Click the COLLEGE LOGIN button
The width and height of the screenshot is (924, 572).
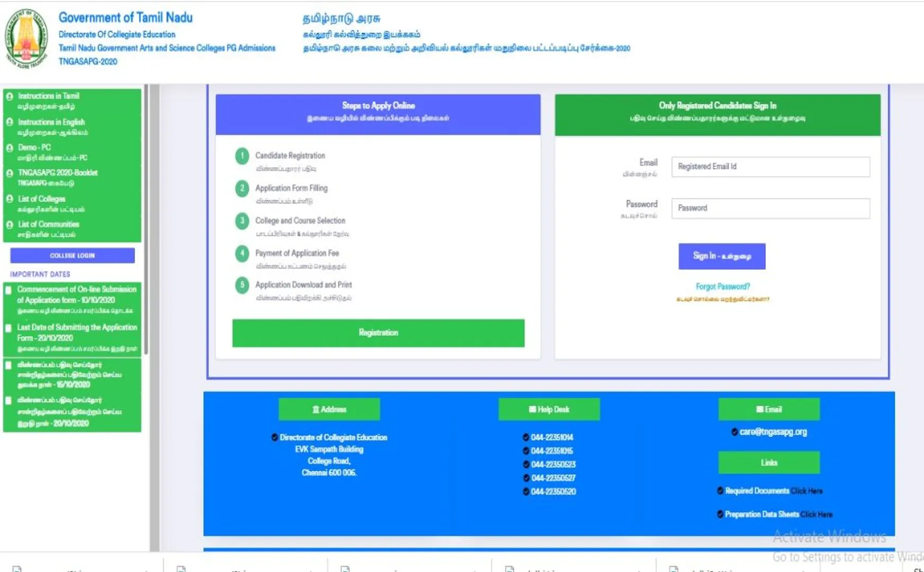(x=73, y=255)
